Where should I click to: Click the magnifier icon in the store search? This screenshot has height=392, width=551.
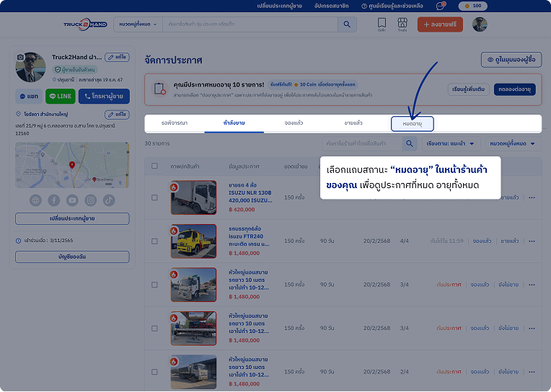point(409,143)
